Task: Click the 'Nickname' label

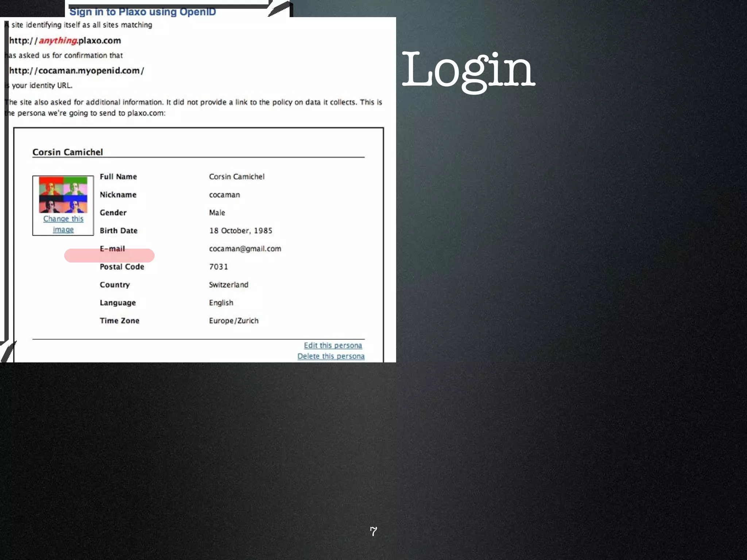Action: point(118,195)
